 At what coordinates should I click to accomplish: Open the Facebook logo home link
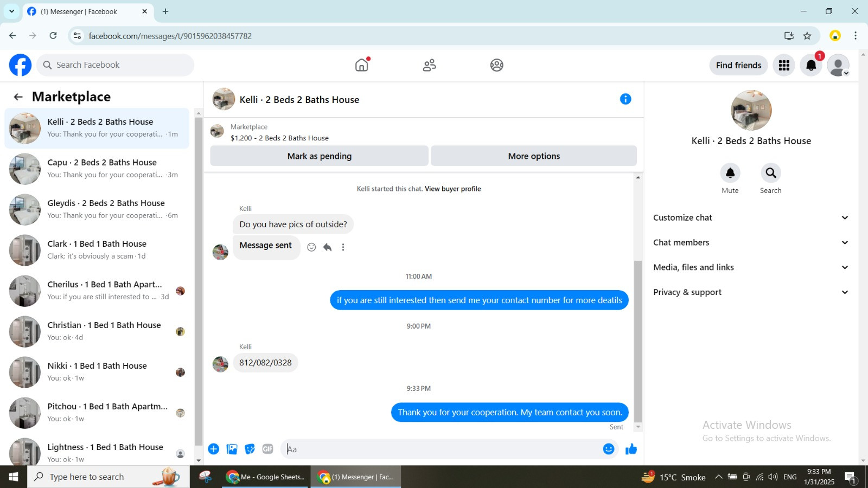(x=20, y=65)
